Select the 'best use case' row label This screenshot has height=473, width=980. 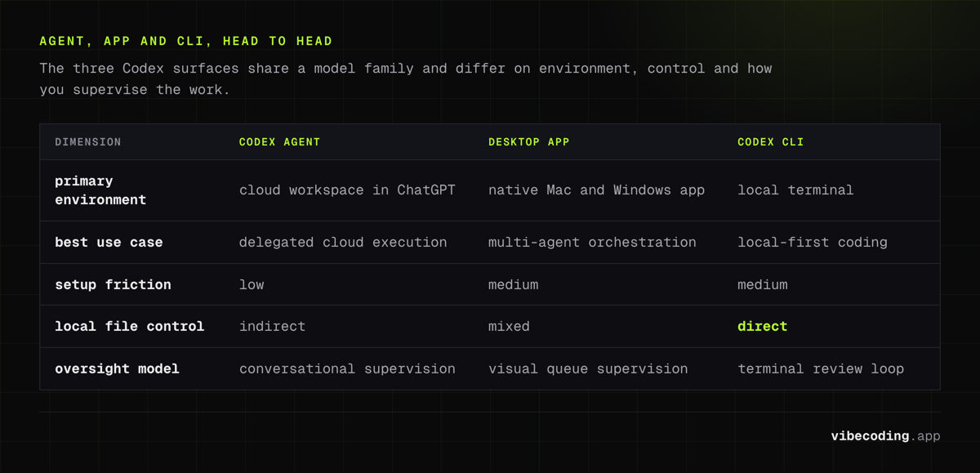(109, 243)
